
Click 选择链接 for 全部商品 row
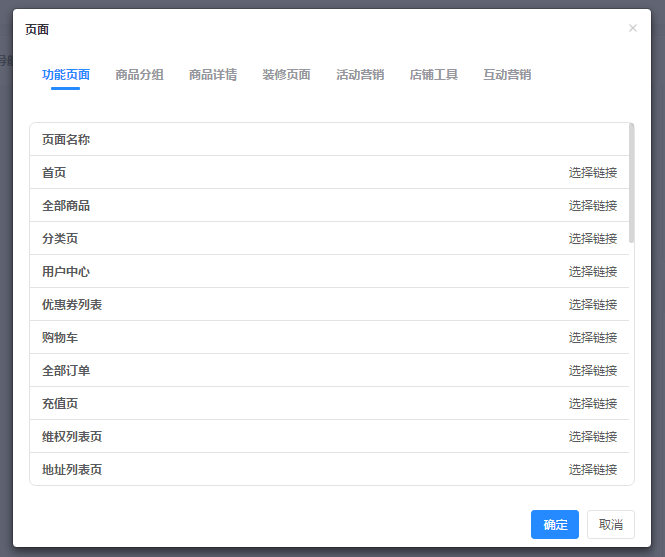pos(592,206)
